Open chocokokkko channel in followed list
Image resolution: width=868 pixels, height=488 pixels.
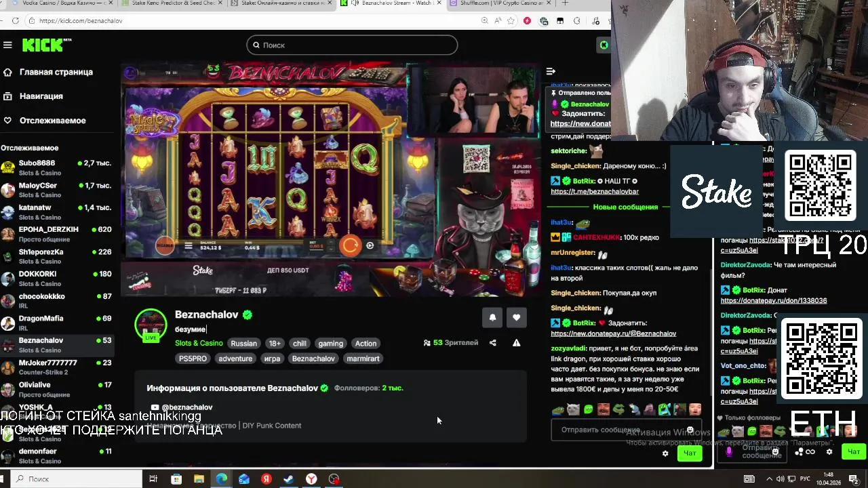pyautogui.click(x=56, y=301)
